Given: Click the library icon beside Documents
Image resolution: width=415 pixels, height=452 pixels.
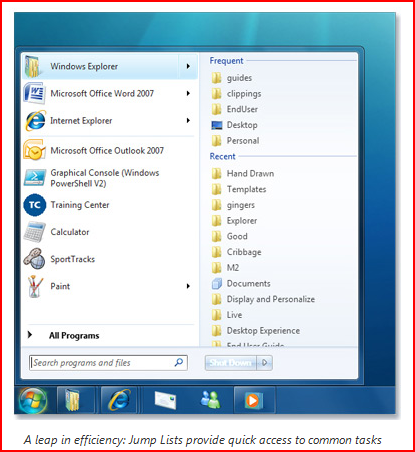Looking at the screenshot, I should [217, 284].
